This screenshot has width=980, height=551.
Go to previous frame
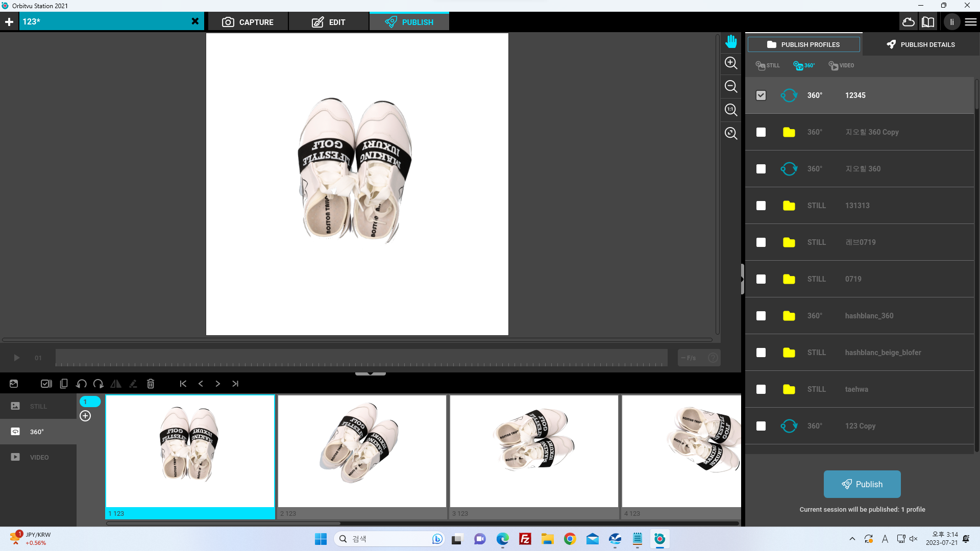[x=201, y=384]
